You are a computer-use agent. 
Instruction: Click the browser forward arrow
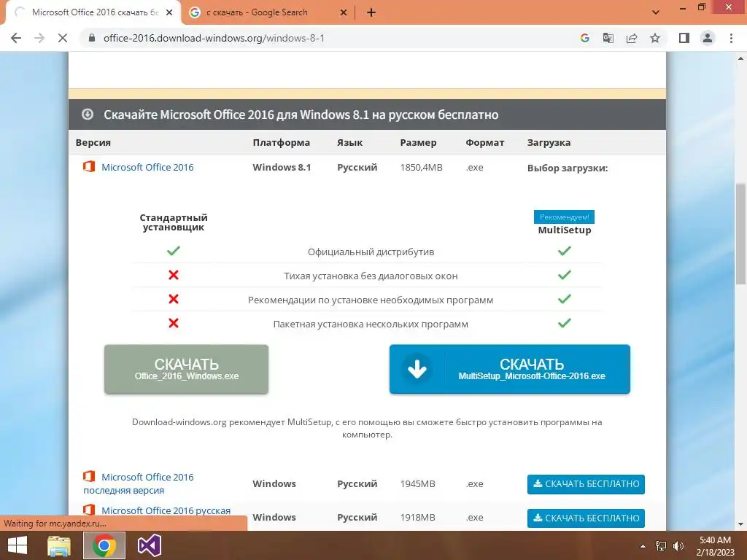[39, 38]
